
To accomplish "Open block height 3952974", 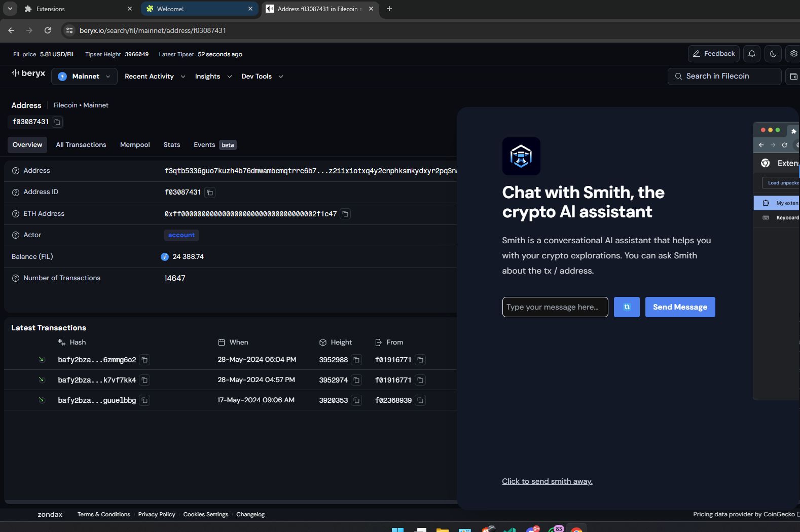I will coord(334,380).
